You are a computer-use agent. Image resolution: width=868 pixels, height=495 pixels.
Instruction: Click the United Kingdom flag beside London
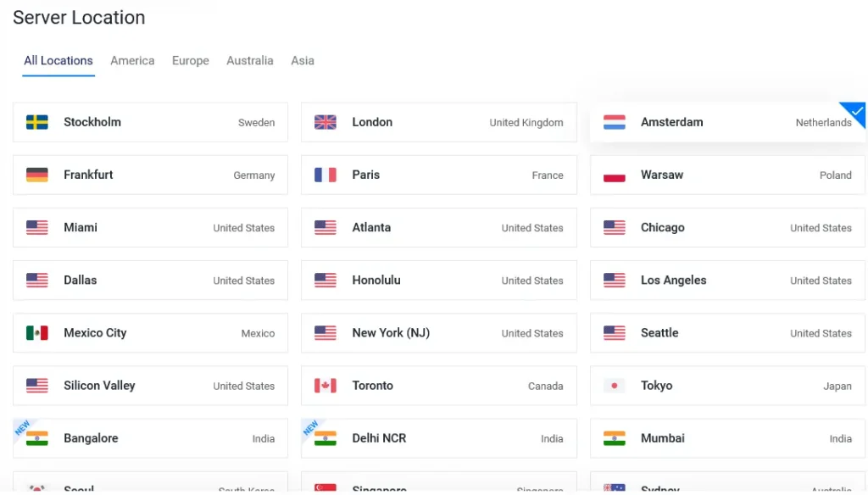(x=325, y=122)
